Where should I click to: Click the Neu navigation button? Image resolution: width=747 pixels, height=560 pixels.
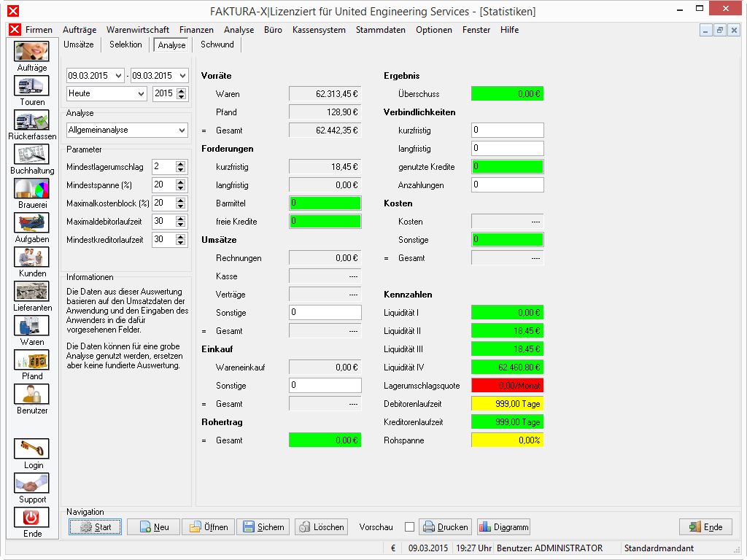154,527
